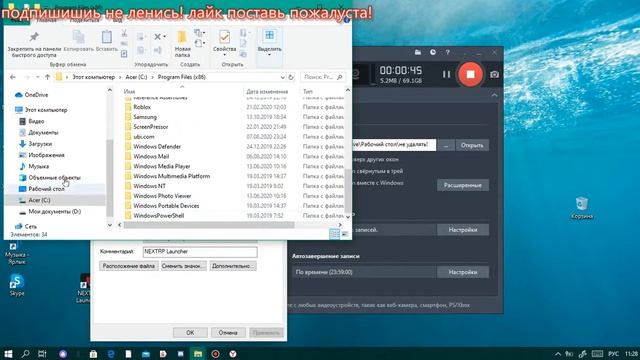This screenshot has height=360, width=640.
Task: Select the WindowsPowerShell folder
Action: (158, 216)
